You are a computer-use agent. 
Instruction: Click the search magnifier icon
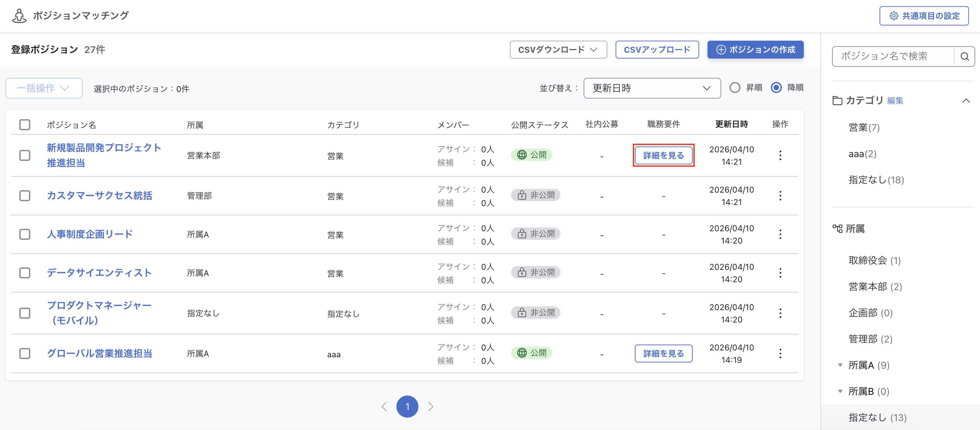[965, 57]
